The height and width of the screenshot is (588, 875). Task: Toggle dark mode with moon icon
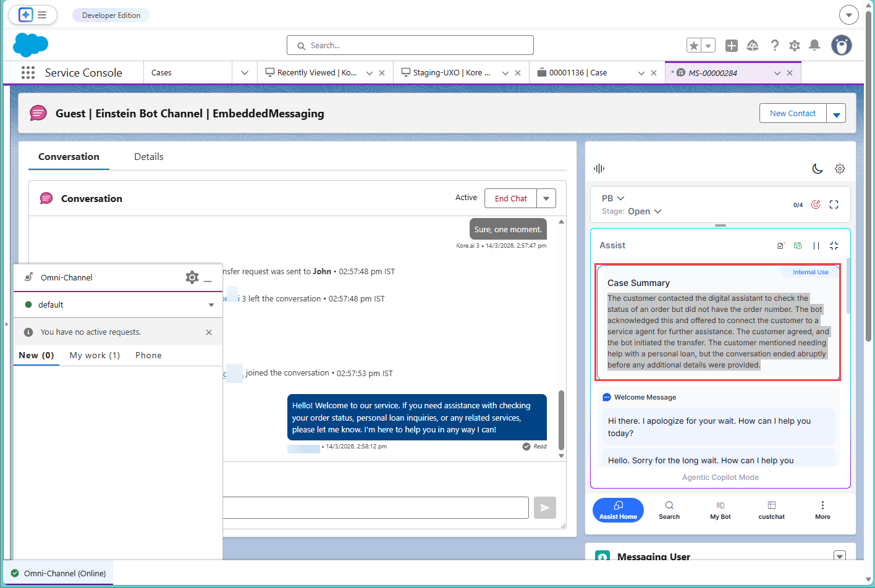click(818, 169)
